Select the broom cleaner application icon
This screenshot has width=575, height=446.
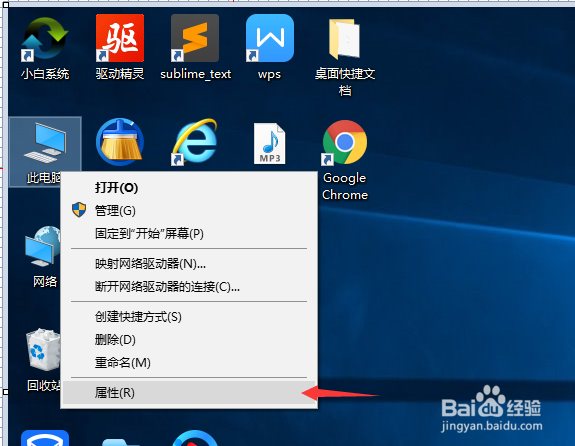pos(120,142)
